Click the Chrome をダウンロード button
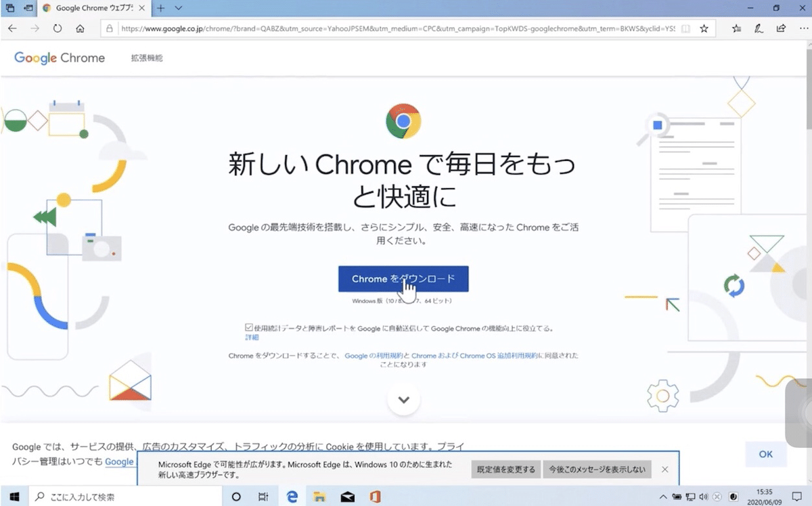 403,279
